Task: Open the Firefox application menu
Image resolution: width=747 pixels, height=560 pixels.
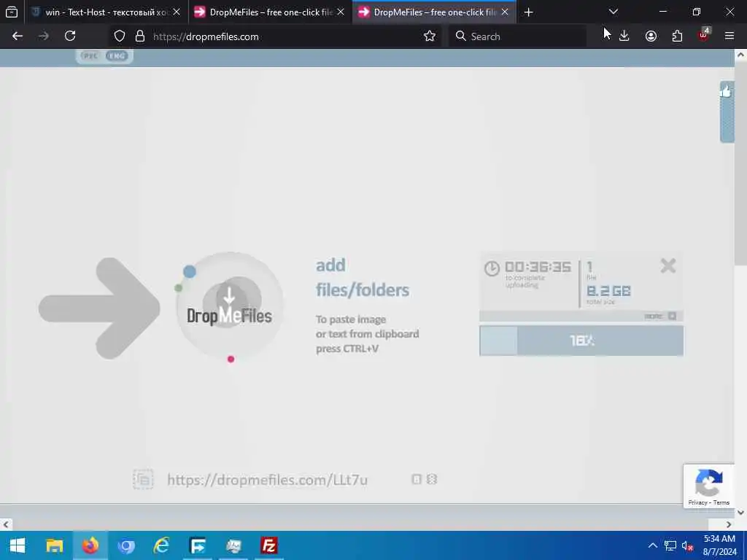Action: (x=729, y=36)
